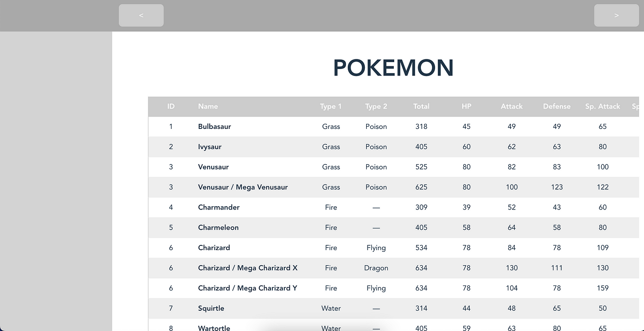This screenshot has width=644, height=331.
Task: Click the Attack column header
Action: (512, 106)
